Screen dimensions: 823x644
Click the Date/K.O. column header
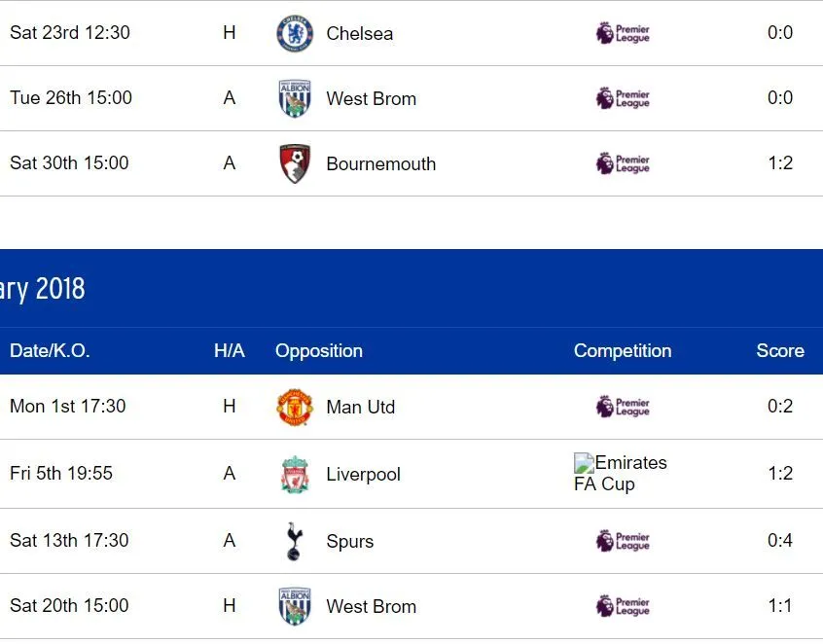[x=50, y=351]
